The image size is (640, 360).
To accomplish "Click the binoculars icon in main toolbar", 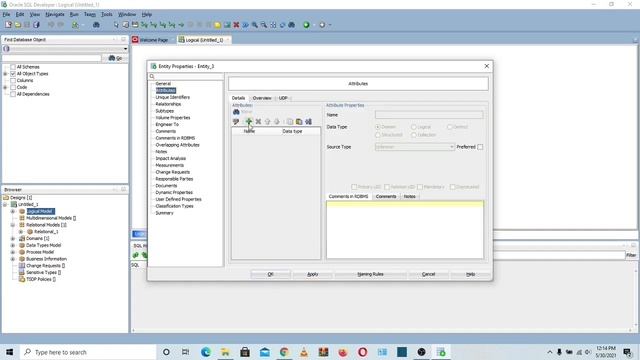I will point(96,25).
